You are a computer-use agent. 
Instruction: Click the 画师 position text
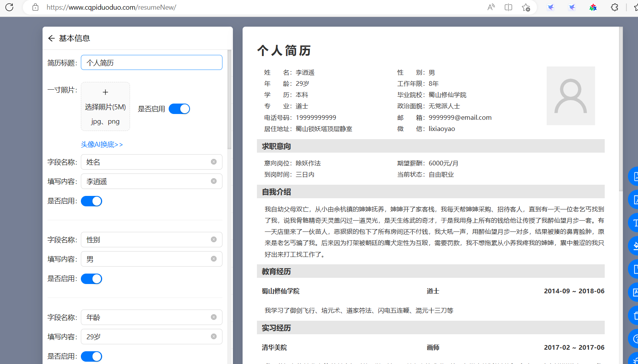pos(433,347)
